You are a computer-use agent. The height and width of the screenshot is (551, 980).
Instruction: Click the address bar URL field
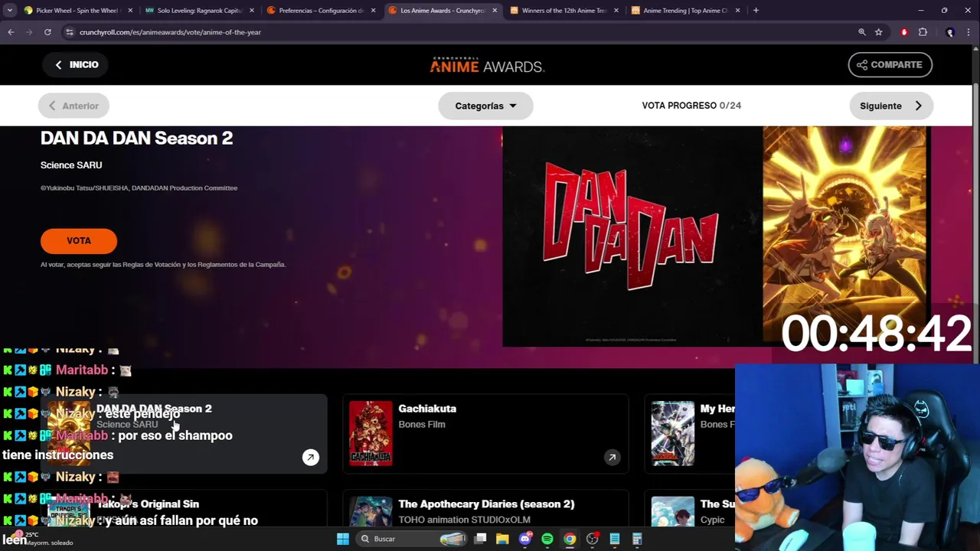coord(459,32)
